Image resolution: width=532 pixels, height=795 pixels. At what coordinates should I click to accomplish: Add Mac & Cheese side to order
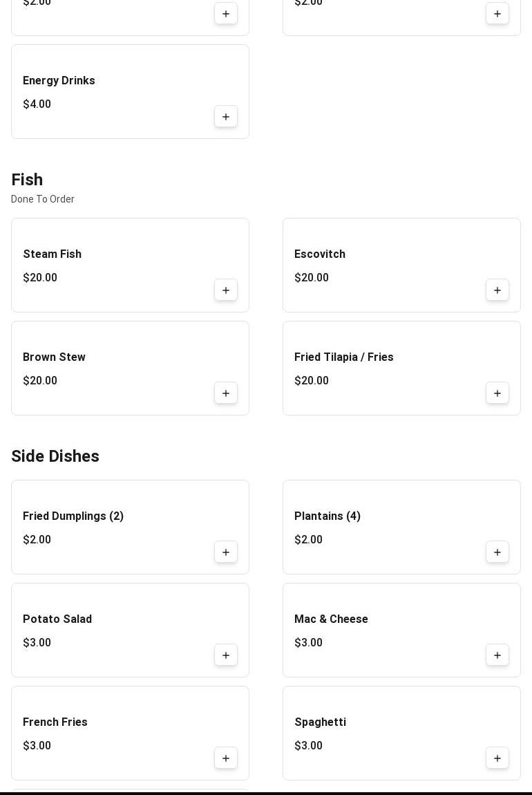[x=497, y=655]
